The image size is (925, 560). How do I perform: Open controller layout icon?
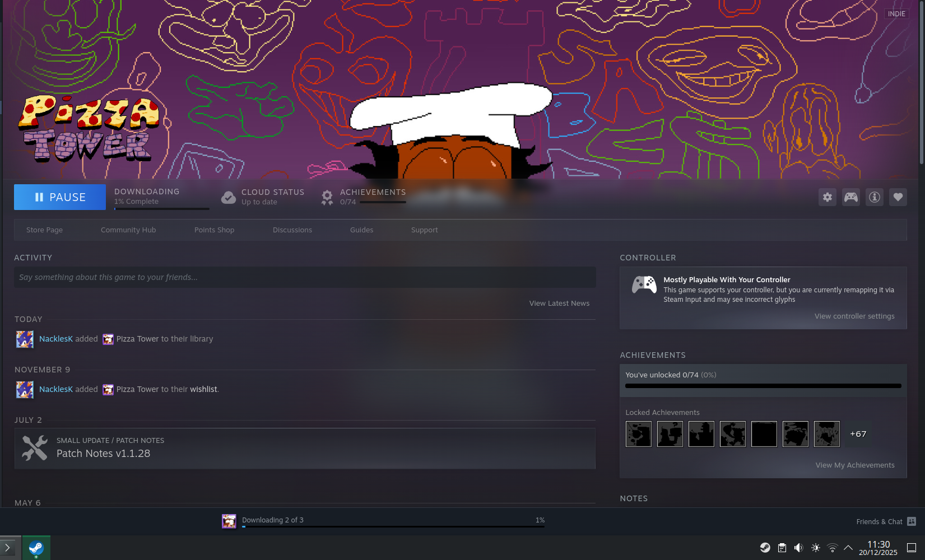(851, 197)
